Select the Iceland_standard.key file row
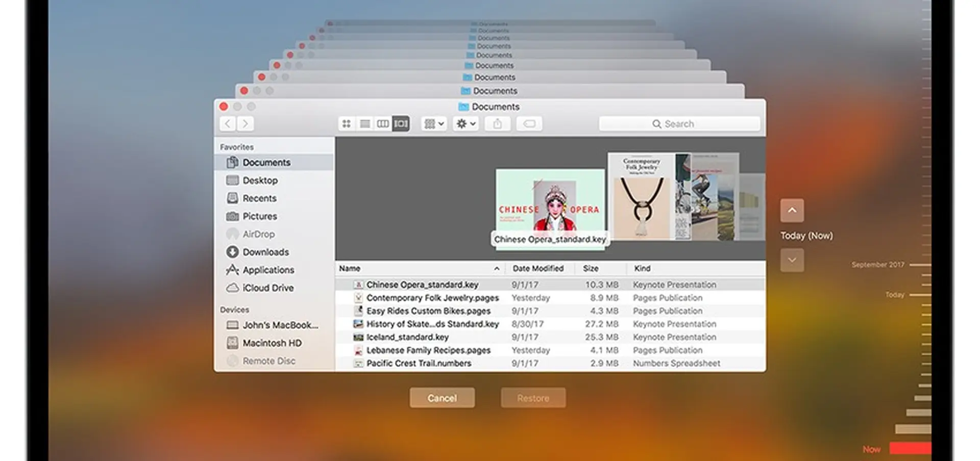The width and height of the screenshot is (980, 461). pos(550,337)
